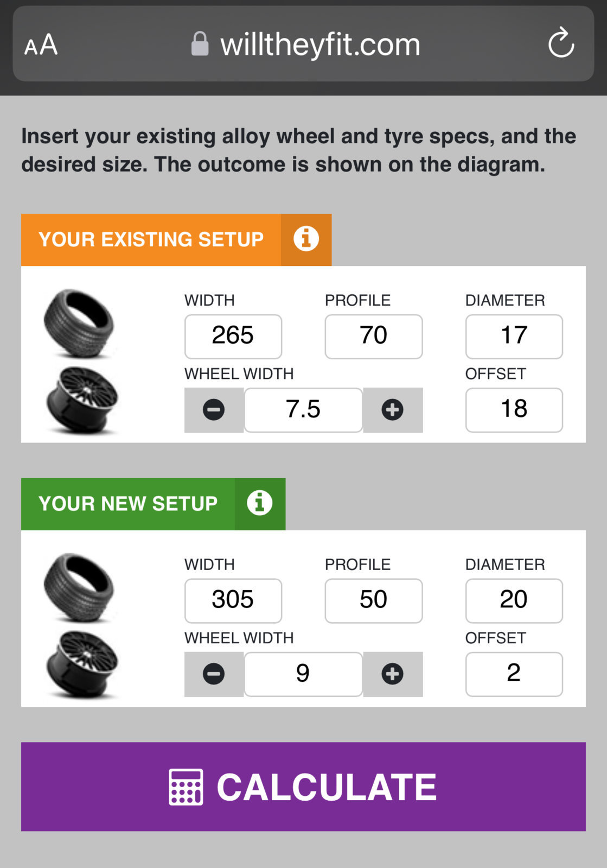This screenshot has width=607, height=868.
Task: Increase existing wheel width with plus button
Action: coord(393,410)
